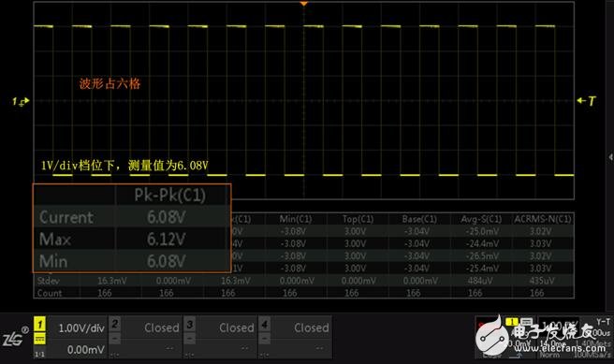
Task: Click the orange trigger position marker
Action: point(304,4)
